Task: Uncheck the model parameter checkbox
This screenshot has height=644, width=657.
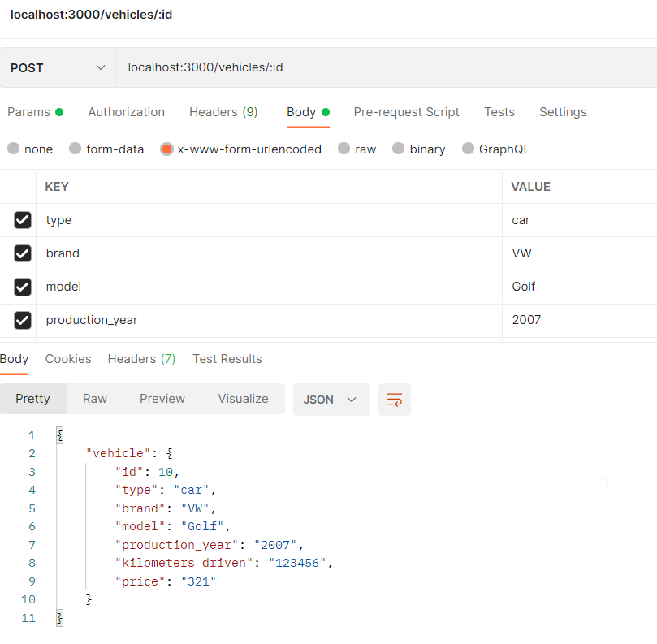Action: tap(23, 287)
